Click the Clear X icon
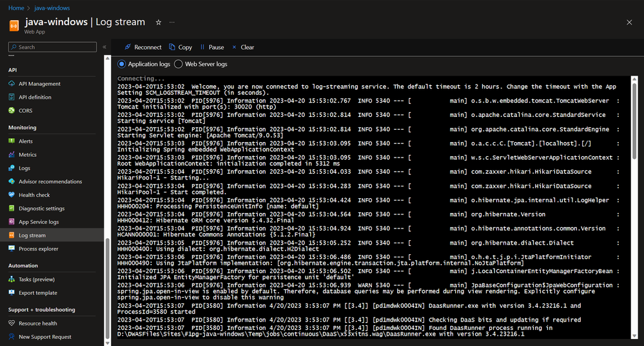This screenshot has height=346, width=644. pyautogui.click(x=234, y=47)
